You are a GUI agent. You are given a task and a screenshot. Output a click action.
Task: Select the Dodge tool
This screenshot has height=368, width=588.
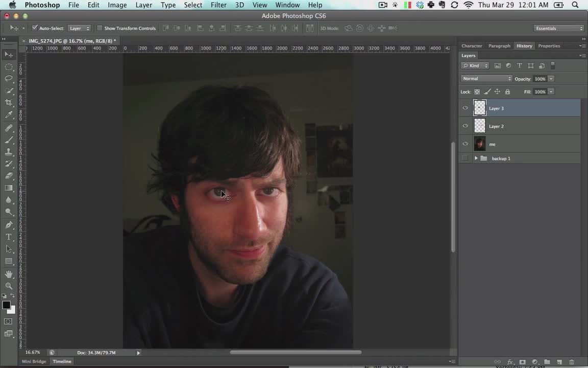coord(9,212)
